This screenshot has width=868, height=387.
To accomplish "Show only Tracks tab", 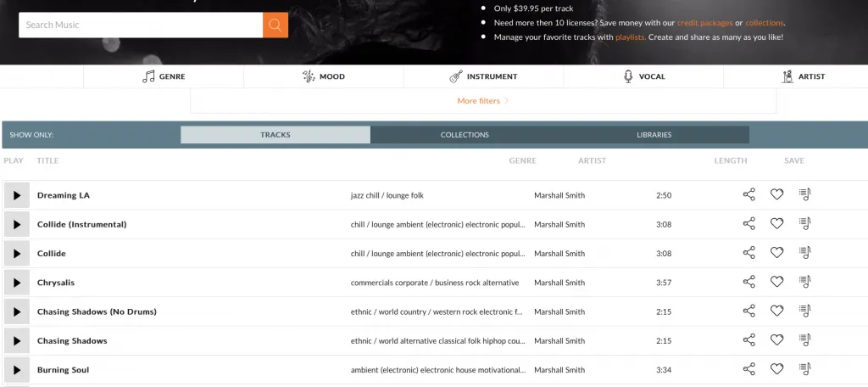I will (275, 135).
